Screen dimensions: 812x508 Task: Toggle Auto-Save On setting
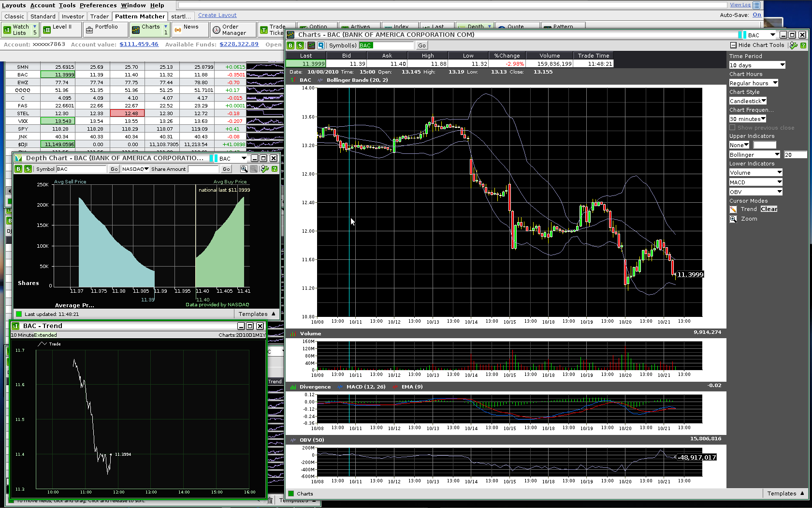(757, 15)
